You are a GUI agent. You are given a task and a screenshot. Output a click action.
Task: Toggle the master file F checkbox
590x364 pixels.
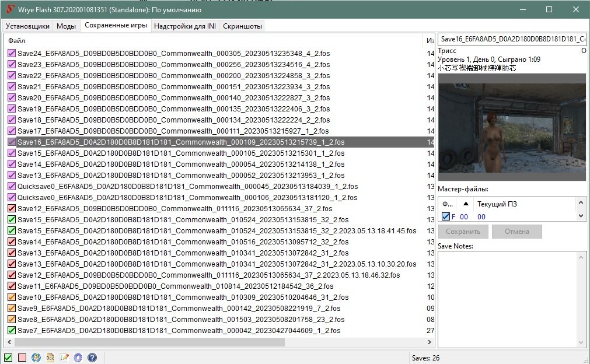click(446, 216)
